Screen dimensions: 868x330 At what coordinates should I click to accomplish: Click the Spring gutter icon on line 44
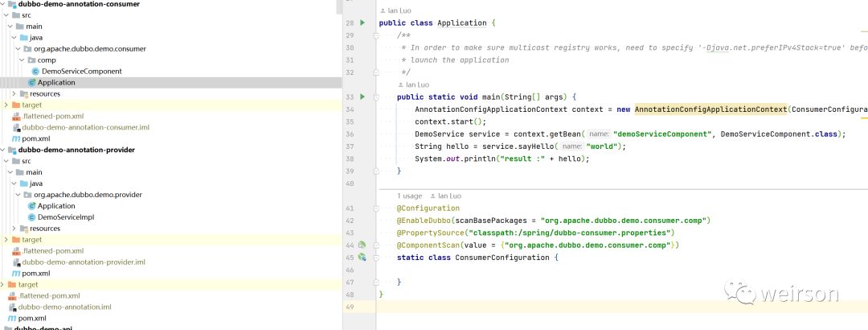click(362, 245)
